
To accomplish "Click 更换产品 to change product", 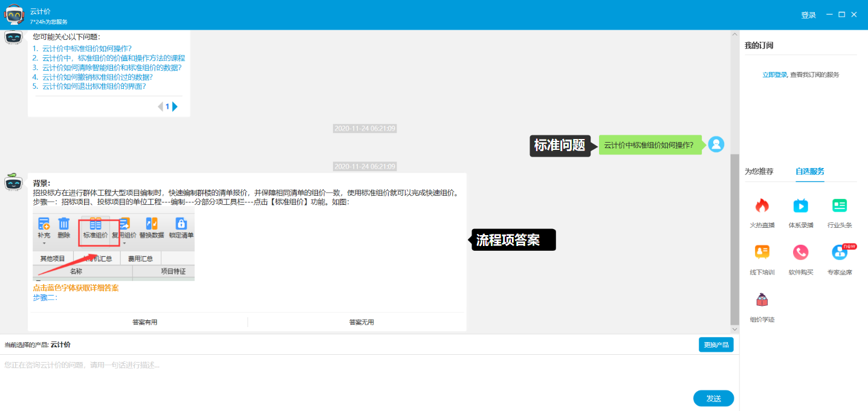I will click(x=716, y=345).
